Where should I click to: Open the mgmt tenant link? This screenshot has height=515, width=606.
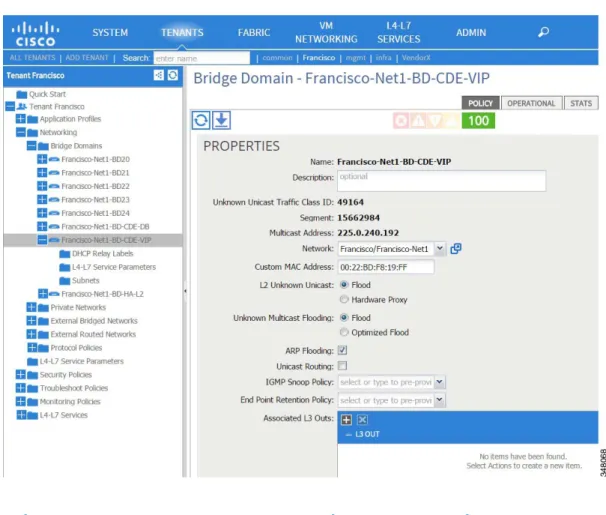point(356,58)
